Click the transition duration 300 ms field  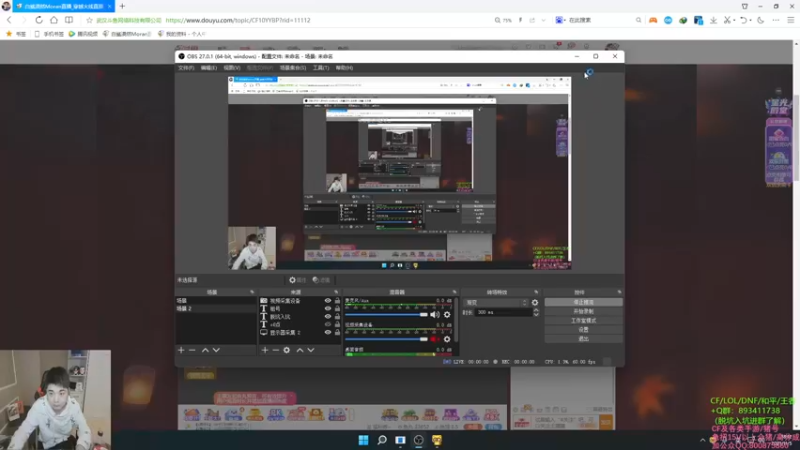pyautogui.click(x=504, y=312)
